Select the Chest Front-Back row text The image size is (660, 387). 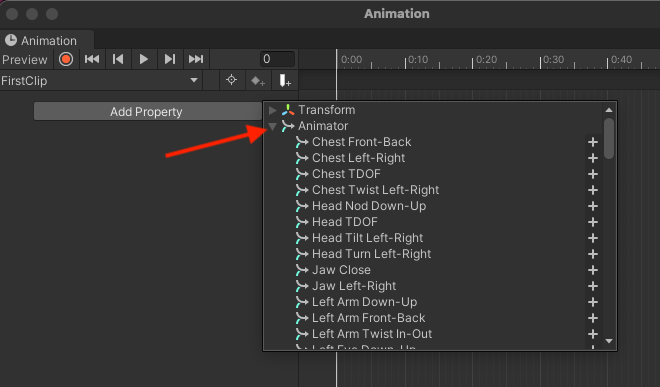click(x=362, y=142)
